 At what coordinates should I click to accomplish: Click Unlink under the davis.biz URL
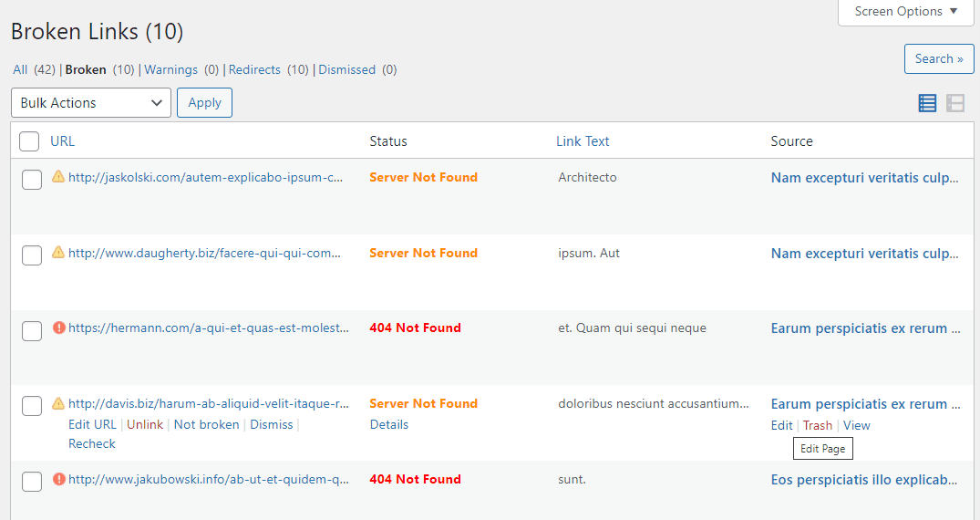coord(145,424)
